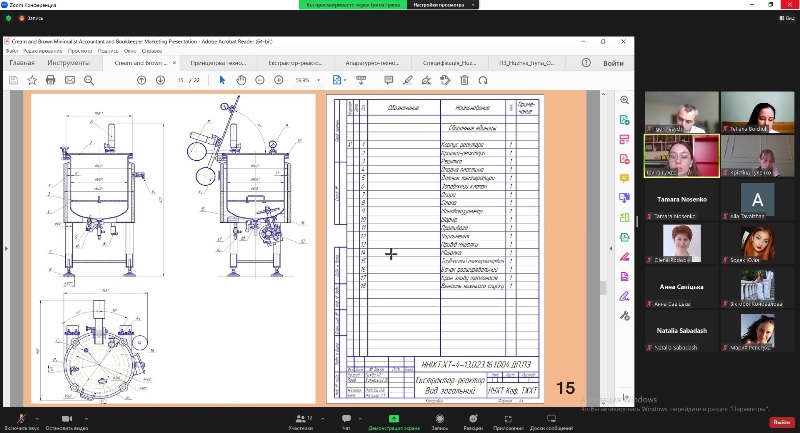Click the page number input field
This screenshot has height=433, width=800.
[x=181, y=80]
